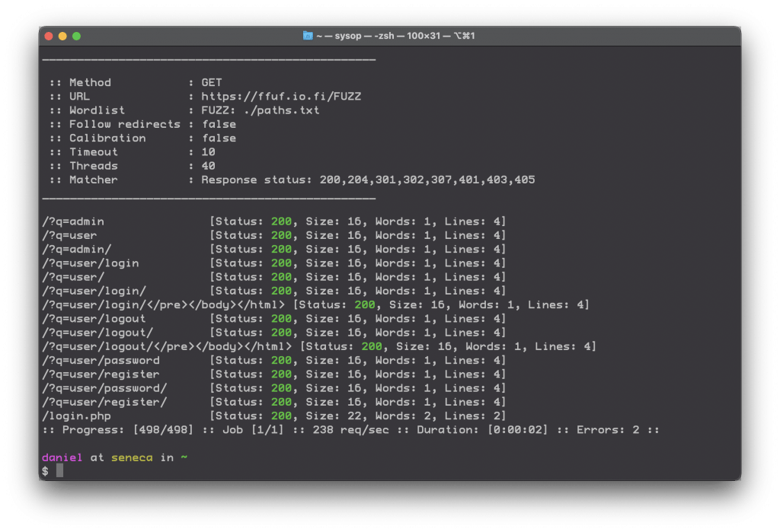Click the hostname seneca in prompt
Viewport: 780px width, 532px height.
(x=132, y=458)
